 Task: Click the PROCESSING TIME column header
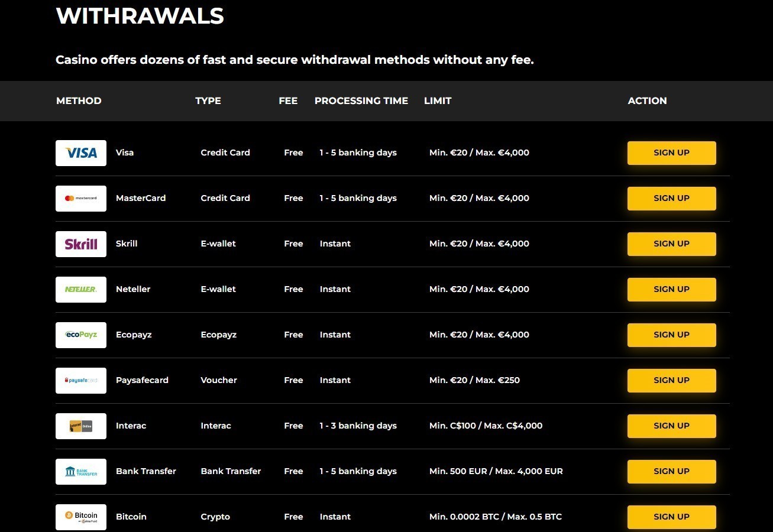tap(361, 101)
